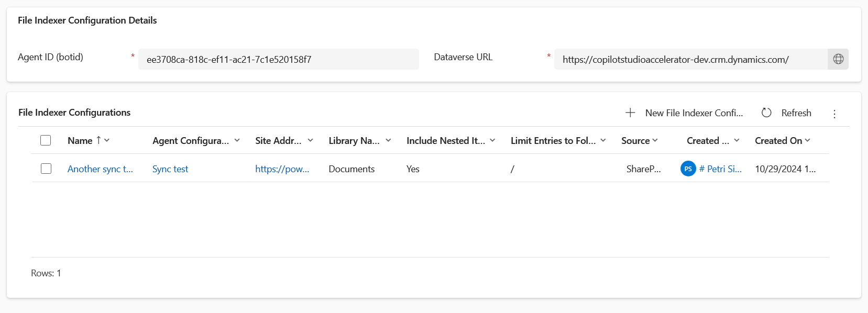Screen dimensions: 868x313
Task: Open the Source column dropdown
Action: (655, 140)
